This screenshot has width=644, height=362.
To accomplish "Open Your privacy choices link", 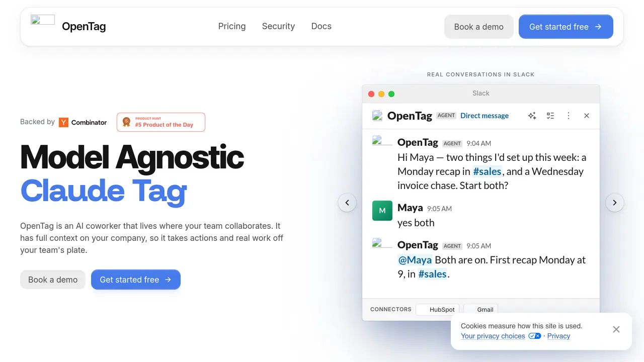I will click(x=493, y=336).
